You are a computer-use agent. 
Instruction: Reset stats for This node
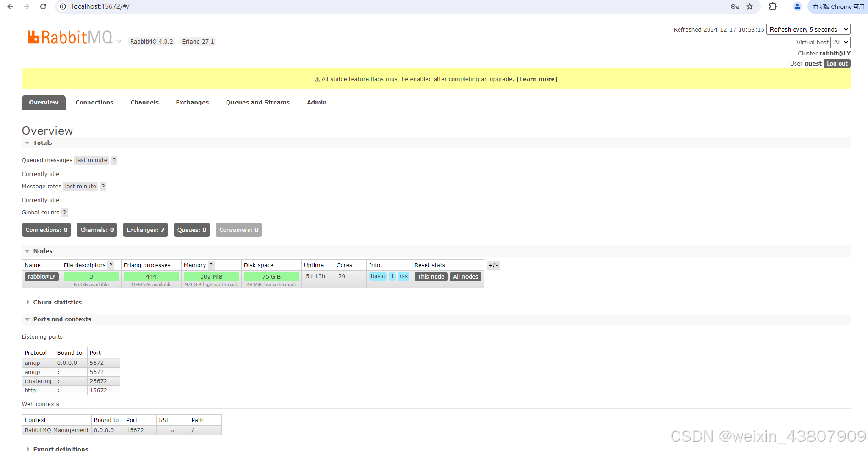point(431,276)
